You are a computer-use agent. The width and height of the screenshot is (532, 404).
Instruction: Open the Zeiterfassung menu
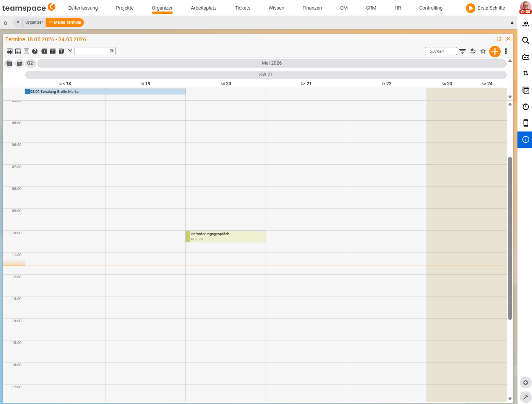[83, 8]
